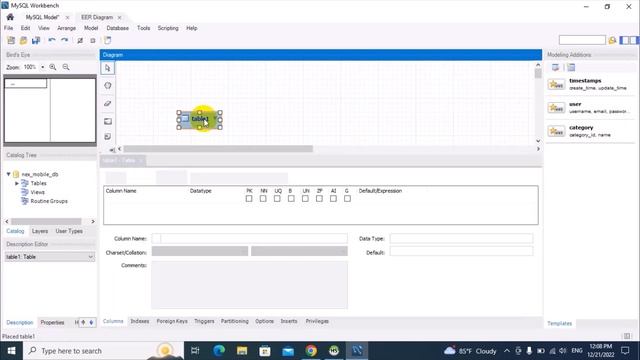This screenshot has width=640, height=360.
Task: Open the File menu
Action: click(x=9, y=28)
